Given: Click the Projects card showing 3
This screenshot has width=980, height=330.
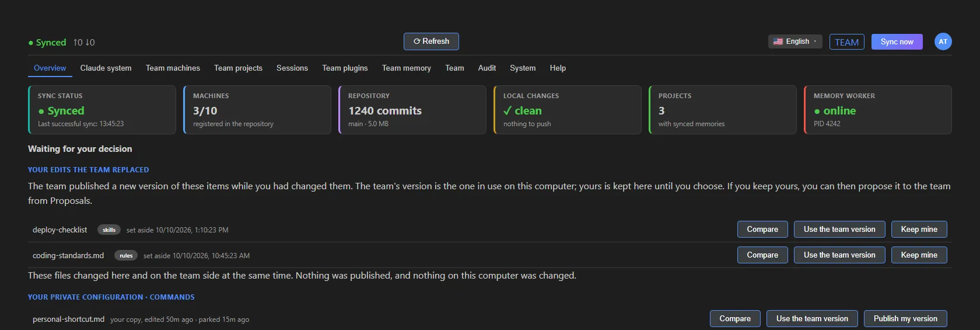Looking at the screenshot, I should tap(723, 110).
